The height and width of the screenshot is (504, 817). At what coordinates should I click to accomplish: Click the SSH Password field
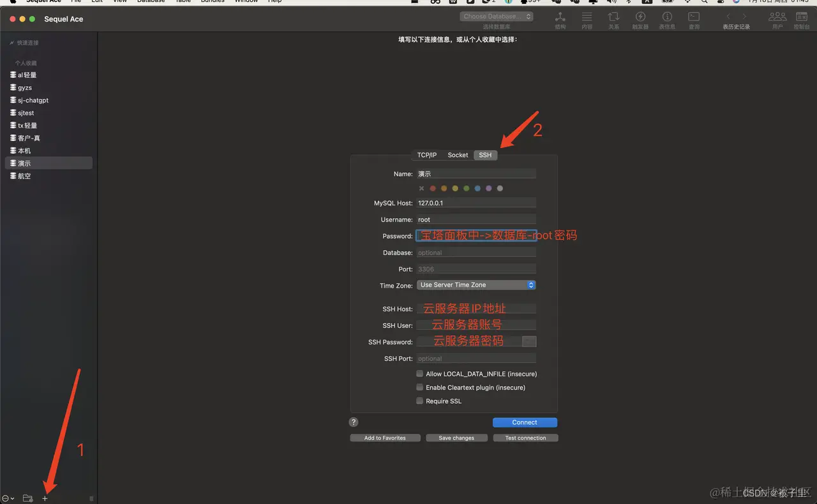(x=469, y=342)
